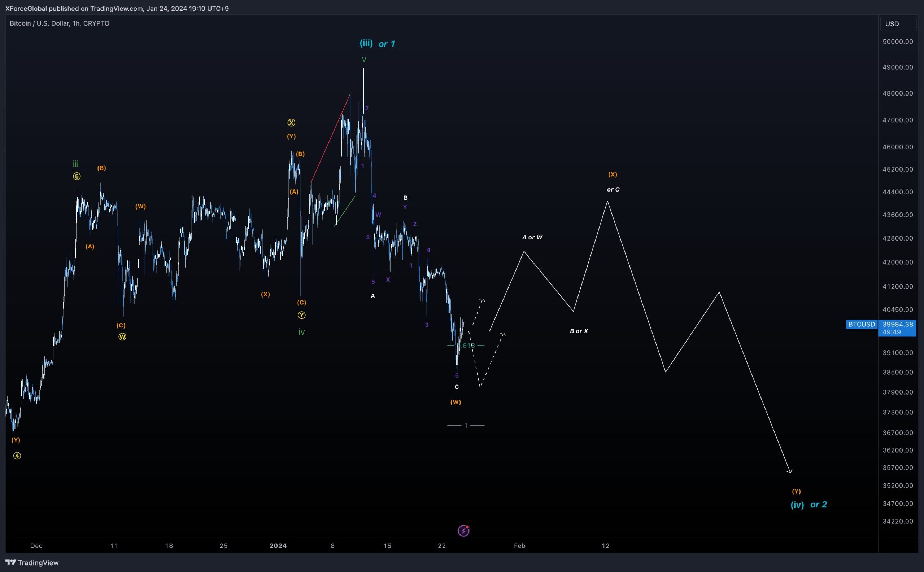Click the yellow circled X wave marker
924x572 pixels.
click(291, 123)
